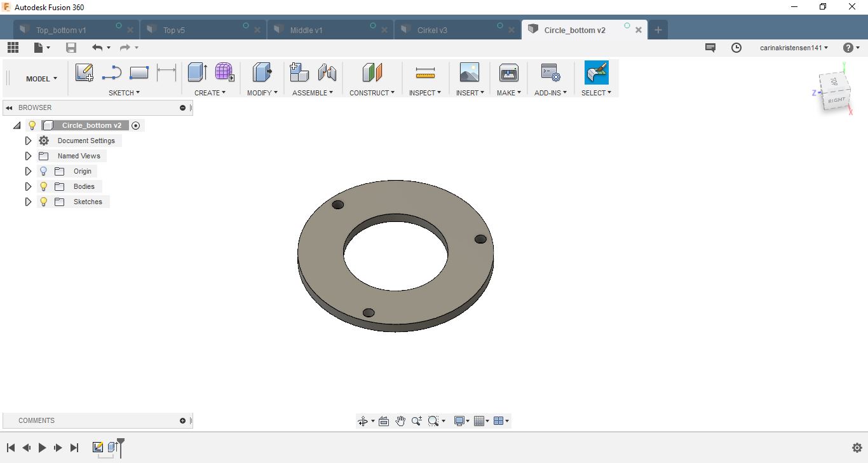This screenshot has width=868, height=463.
Task: Click the RIGHT face of the ViewCube
Action: pos(837,101)
